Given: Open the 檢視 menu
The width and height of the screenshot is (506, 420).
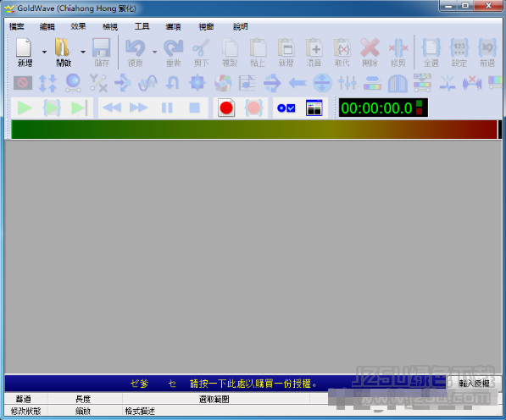Looking at the screenshot, I should pos(110,26).
